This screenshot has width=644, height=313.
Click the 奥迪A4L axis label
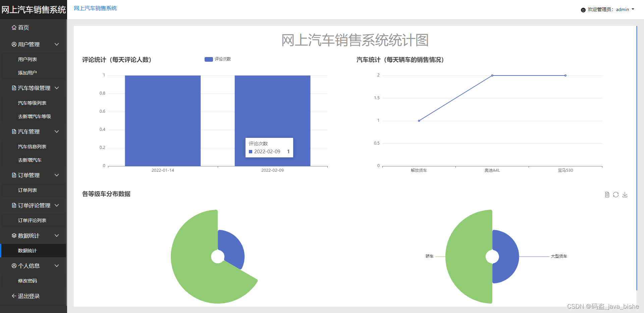492,170
